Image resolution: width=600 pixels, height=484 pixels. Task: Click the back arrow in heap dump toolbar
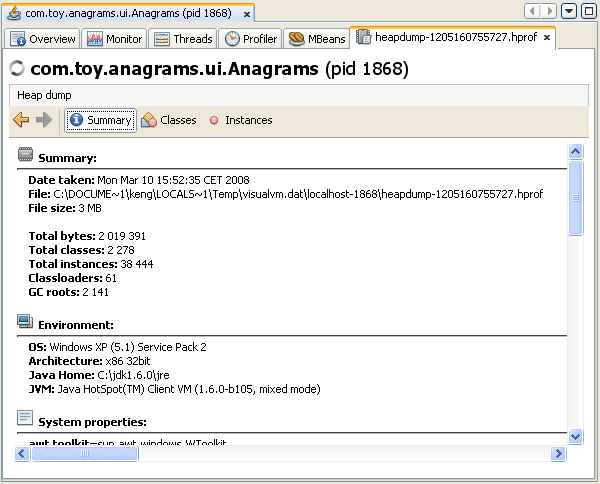pyautogui.click(x=21, y=120)
